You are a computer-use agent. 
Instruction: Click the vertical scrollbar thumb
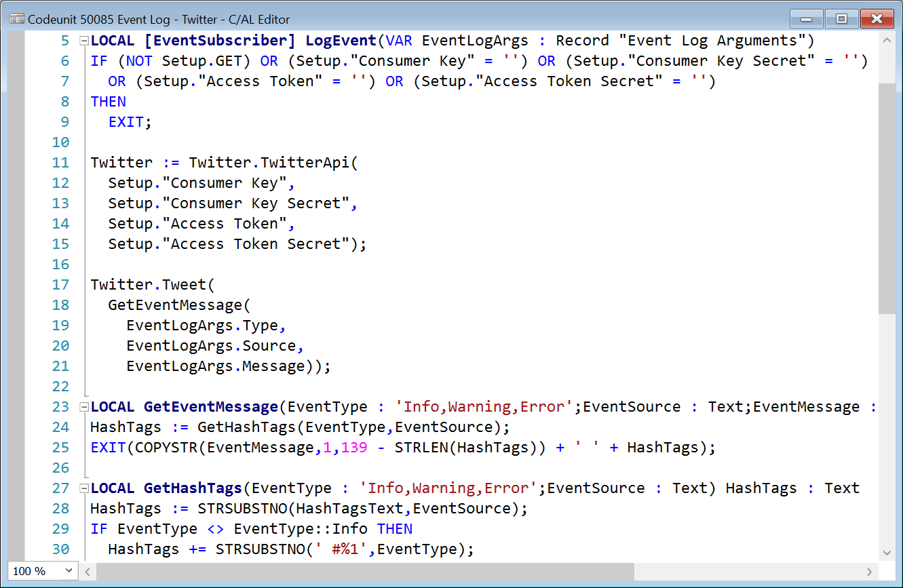coord(886,198)
